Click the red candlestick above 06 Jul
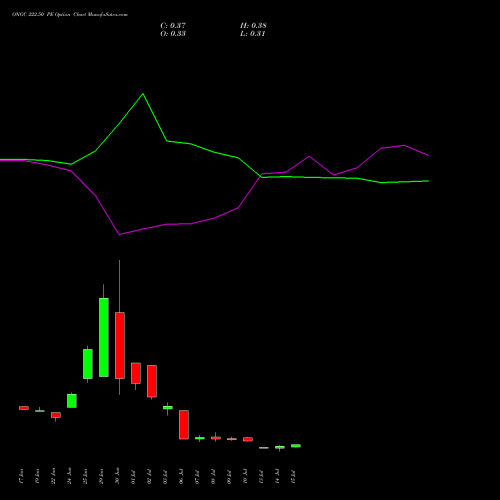Image resolution: width=500 pixels, height=500 pixels. (184, 425)
